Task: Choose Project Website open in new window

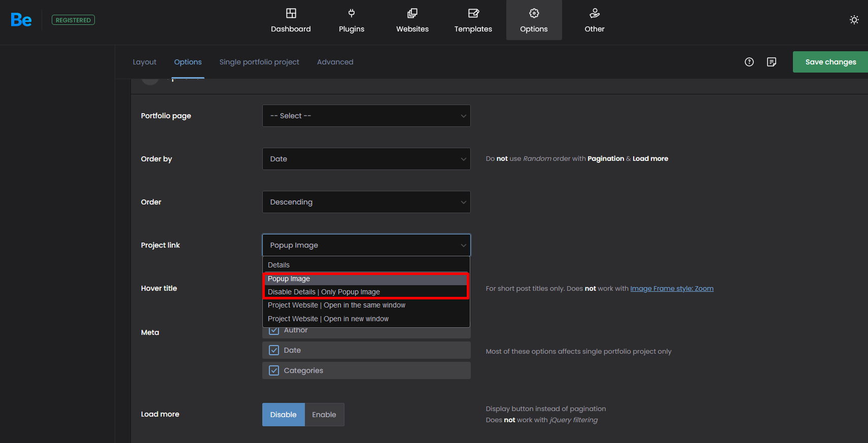Action: point(366,319)
